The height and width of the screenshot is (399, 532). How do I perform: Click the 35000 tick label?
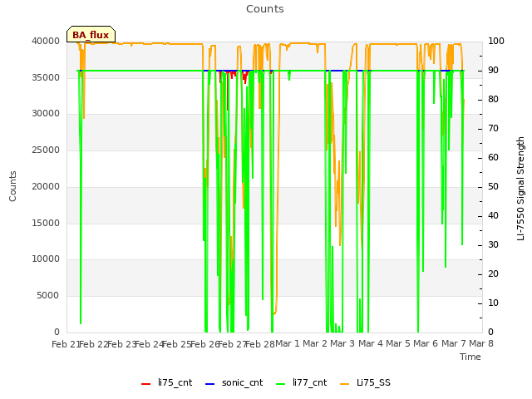pyautogui.click(x=46, y=77)
